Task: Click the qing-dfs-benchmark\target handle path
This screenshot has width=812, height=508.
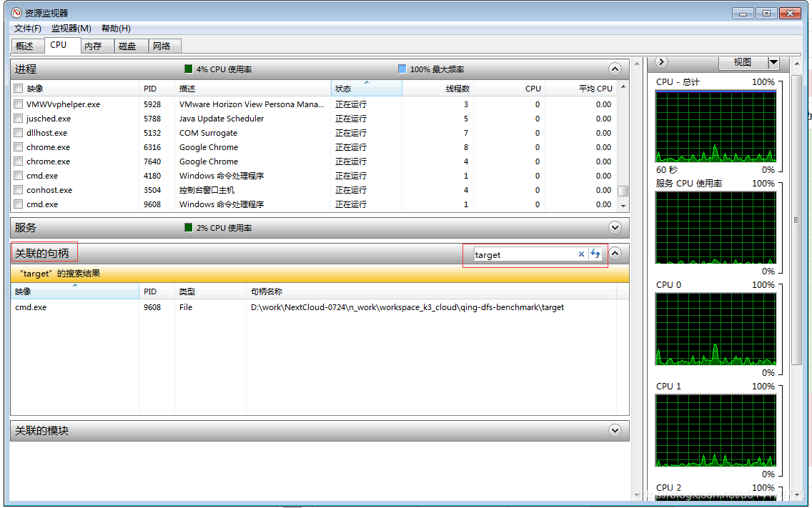Action: [407, 307]
